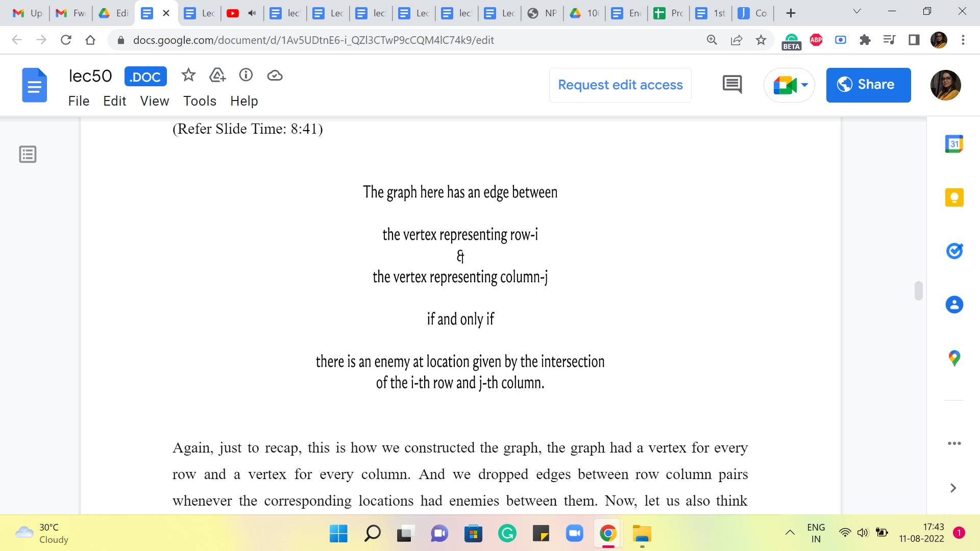Click the blue Share button

pyautogui.click(x=868, y=85)
